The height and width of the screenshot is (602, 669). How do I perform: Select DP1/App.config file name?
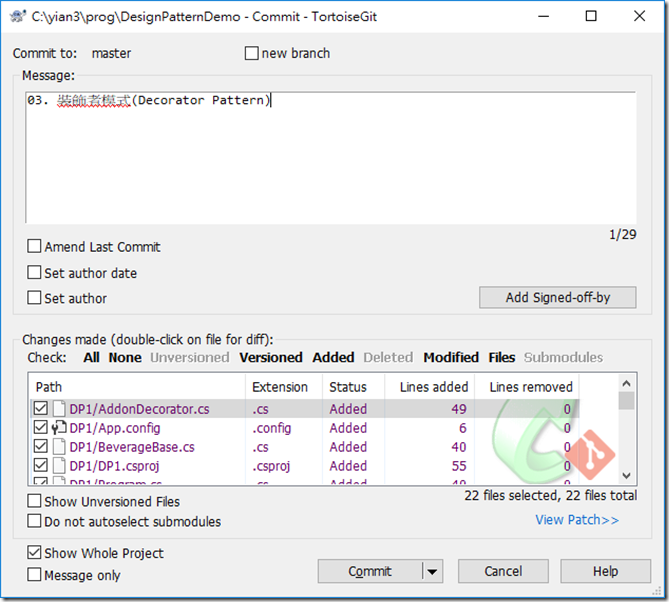point(115,428)
